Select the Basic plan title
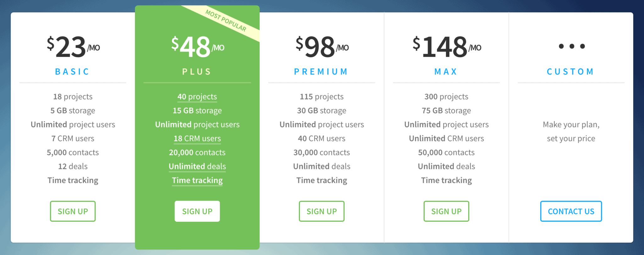The width and height of the screenshot is (644, 255). pos(72,72)
